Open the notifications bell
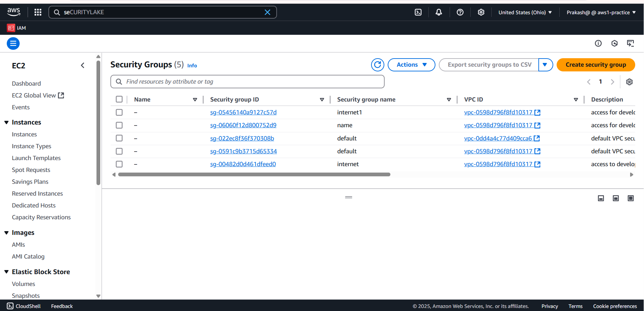 439,12
